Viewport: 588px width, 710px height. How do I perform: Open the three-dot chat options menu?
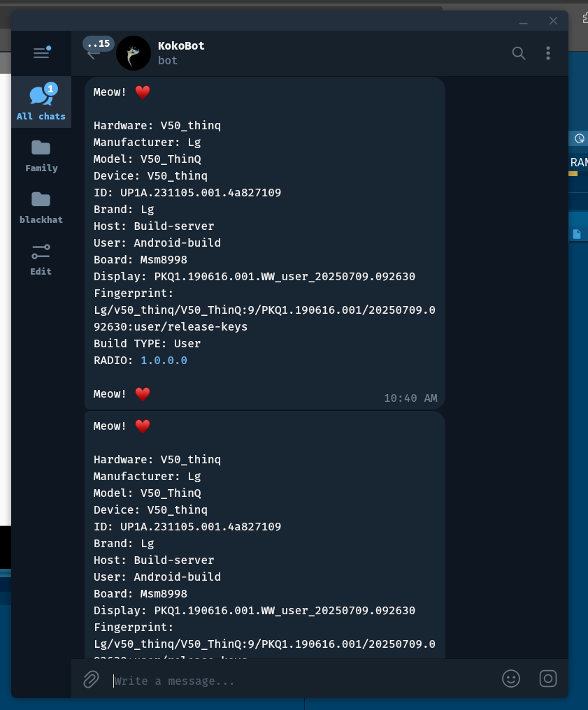tap(548, 53)
